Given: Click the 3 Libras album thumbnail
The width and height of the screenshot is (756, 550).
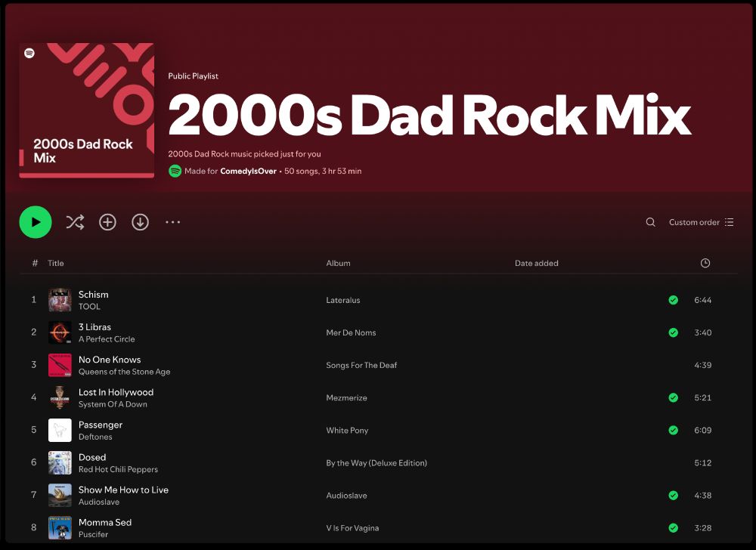Looking at the screenshot, I should (x=60, y=332).
